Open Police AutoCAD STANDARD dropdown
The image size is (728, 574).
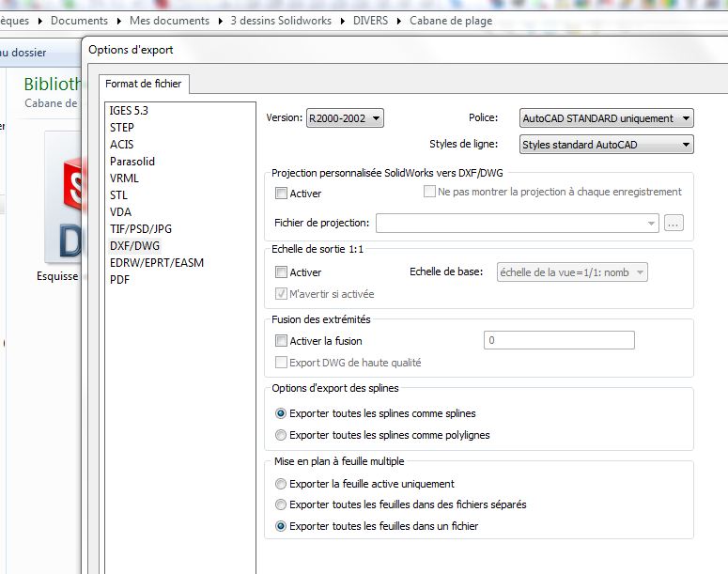(607, 118)
